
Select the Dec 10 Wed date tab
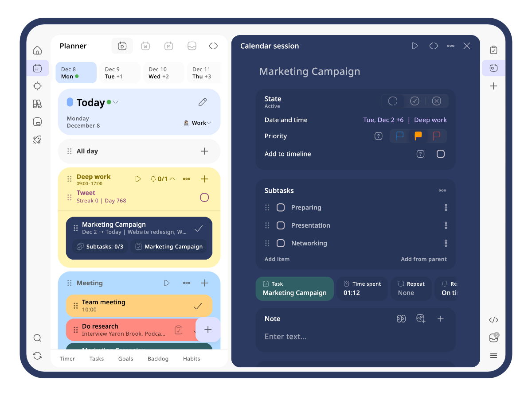162,73
